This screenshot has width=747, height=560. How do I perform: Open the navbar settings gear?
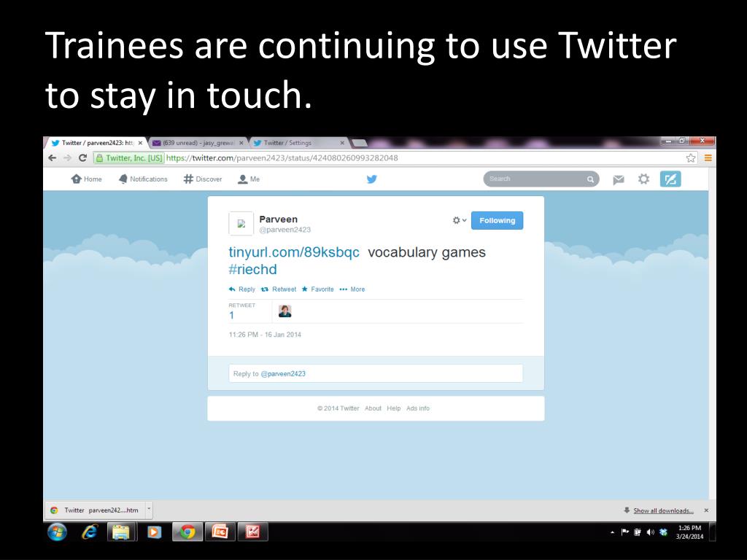click(643, 179)
